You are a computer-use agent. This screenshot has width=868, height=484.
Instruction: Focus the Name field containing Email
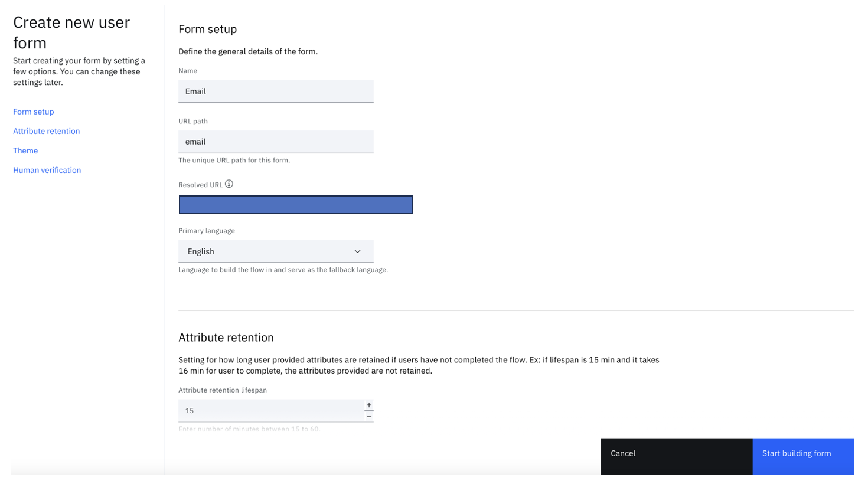(x=276, y=91)
